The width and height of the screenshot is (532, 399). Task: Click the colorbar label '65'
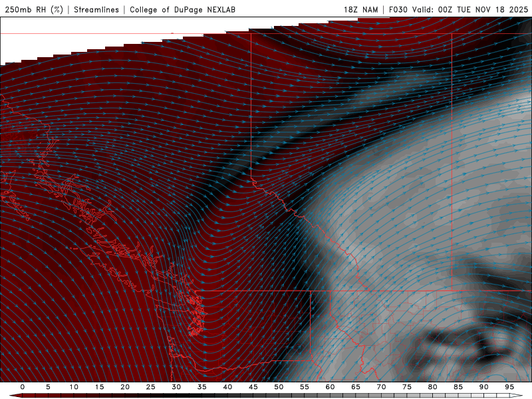356,387
